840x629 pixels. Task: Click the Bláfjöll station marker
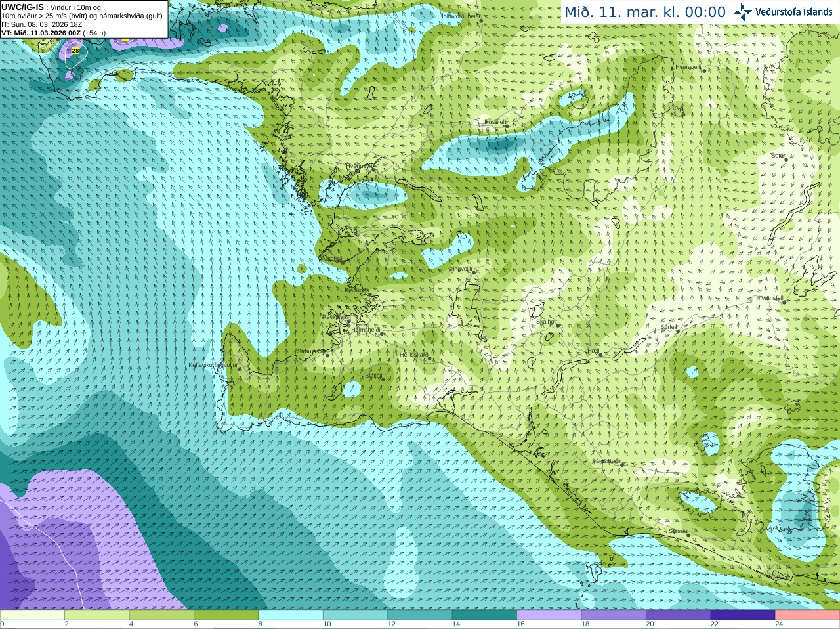383,380
